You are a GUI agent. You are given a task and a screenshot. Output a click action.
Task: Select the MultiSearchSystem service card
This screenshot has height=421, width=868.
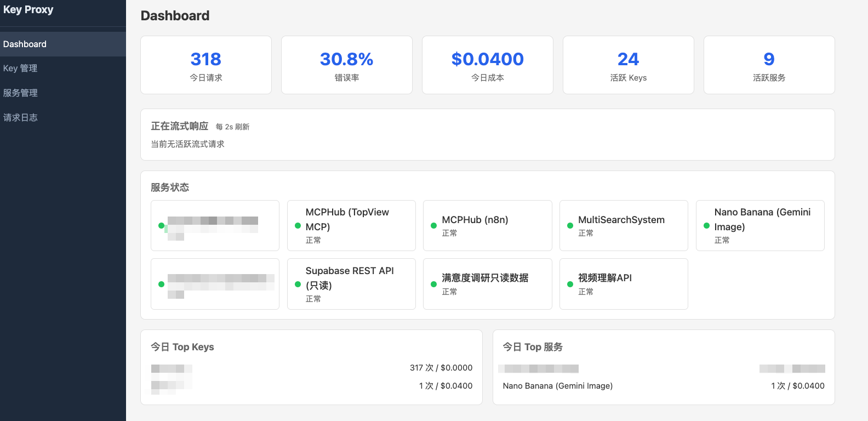pyautogui.click(x=624, y=225)
